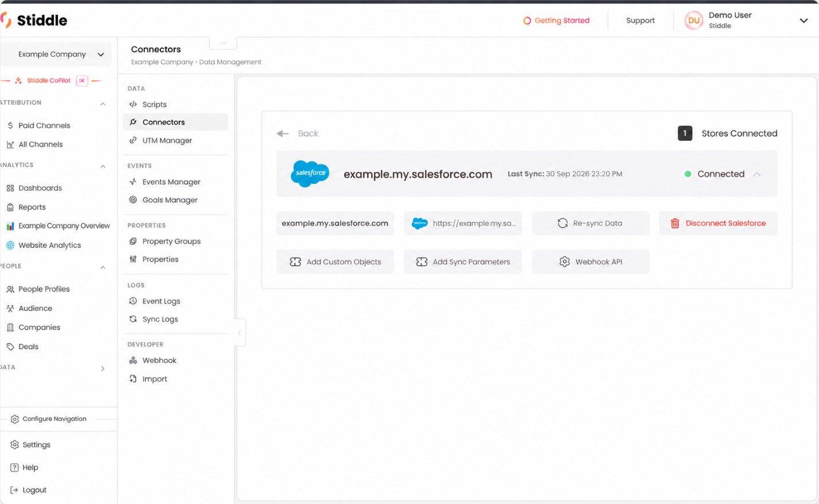The height and width of the screenshot is (504, 819).
Task: Open Paid Channels
Action: [44, 125]
